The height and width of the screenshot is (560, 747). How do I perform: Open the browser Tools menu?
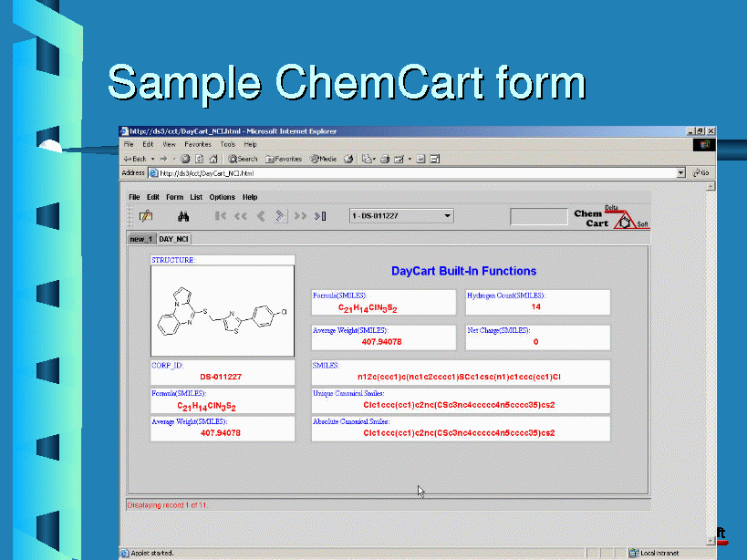[x=228, y=144]
